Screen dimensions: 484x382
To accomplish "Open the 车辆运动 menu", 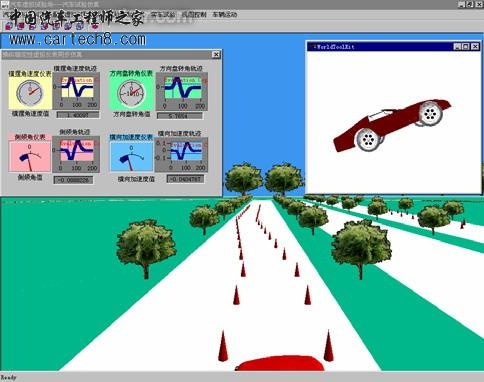I will (225, 15).
